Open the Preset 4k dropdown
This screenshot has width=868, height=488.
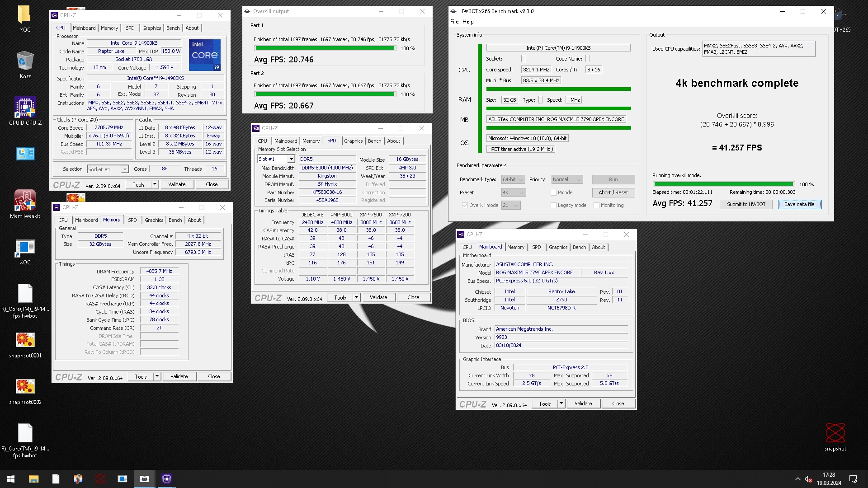click(x=513, y=192)
